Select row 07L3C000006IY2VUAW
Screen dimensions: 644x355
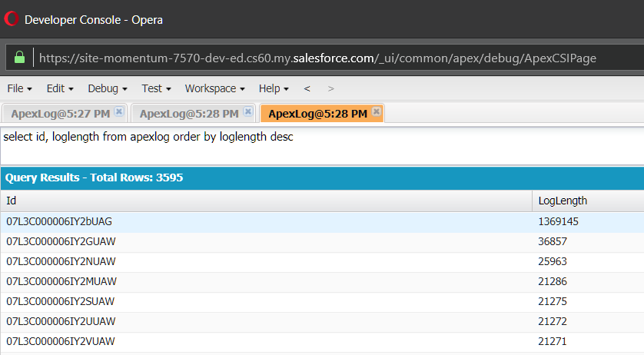322,342
